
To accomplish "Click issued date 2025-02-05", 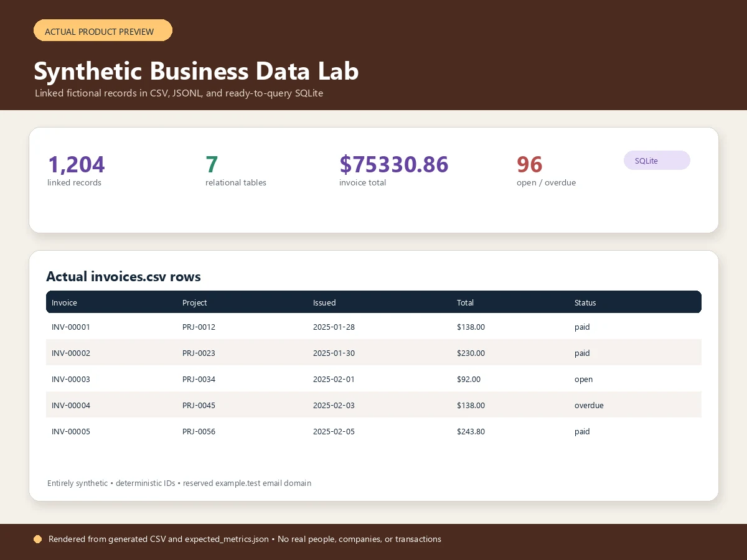I will coord(334,431).
